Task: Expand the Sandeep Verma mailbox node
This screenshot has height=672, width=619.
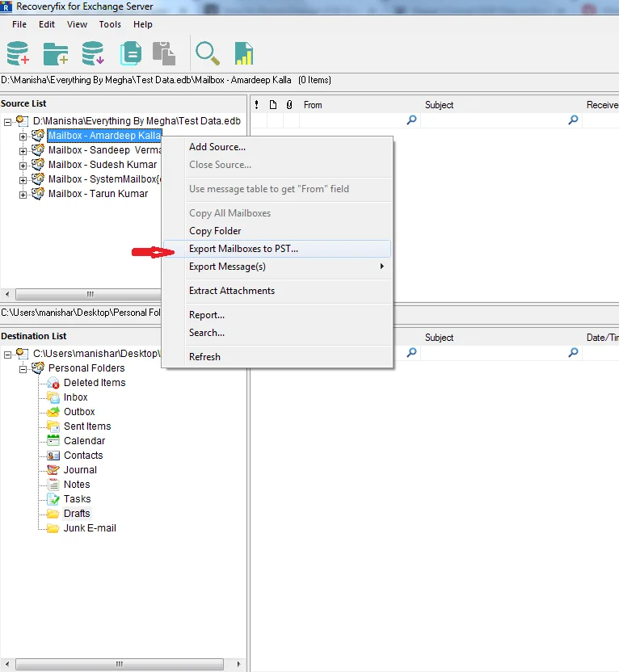Action: tap(23, 151)
